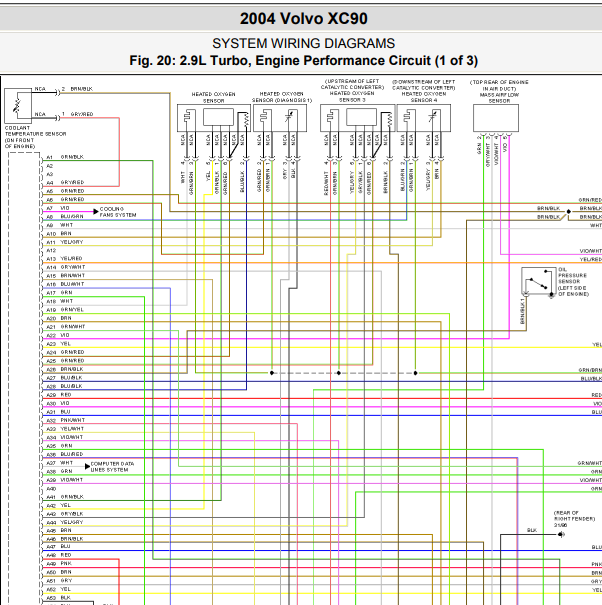Click the arrow pointing to Cooling Fans System

96,211
